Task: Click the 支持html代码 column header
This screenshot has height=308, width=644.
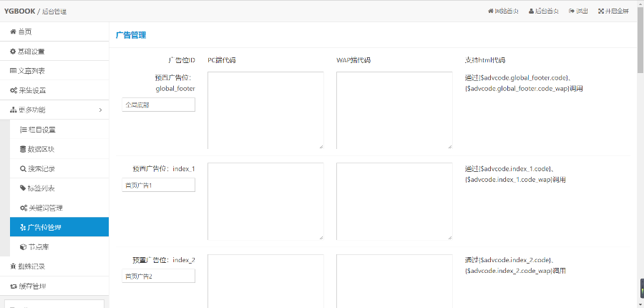Action: 484,60
